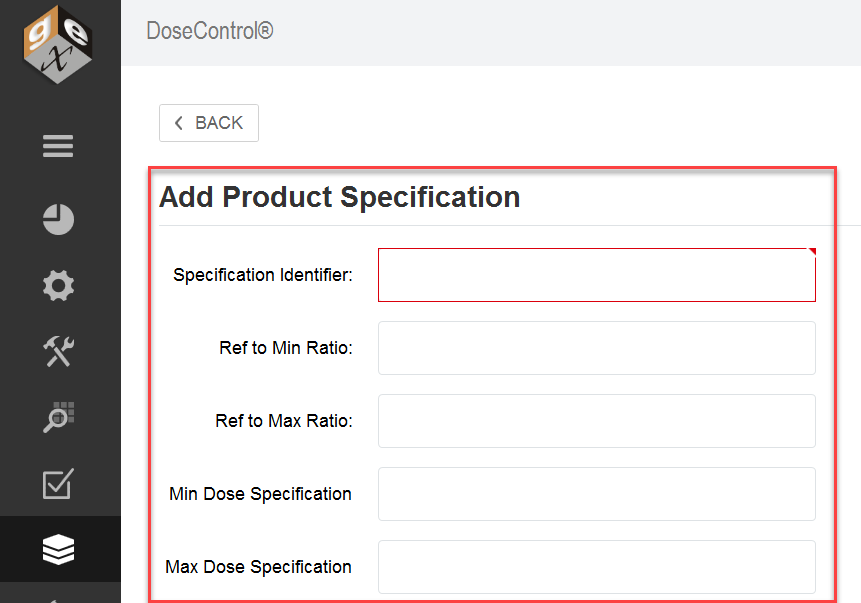The height and width of the screenshot is (603, 861).
Task: Click the Max Dose Specification field
Action: (597, 567)
